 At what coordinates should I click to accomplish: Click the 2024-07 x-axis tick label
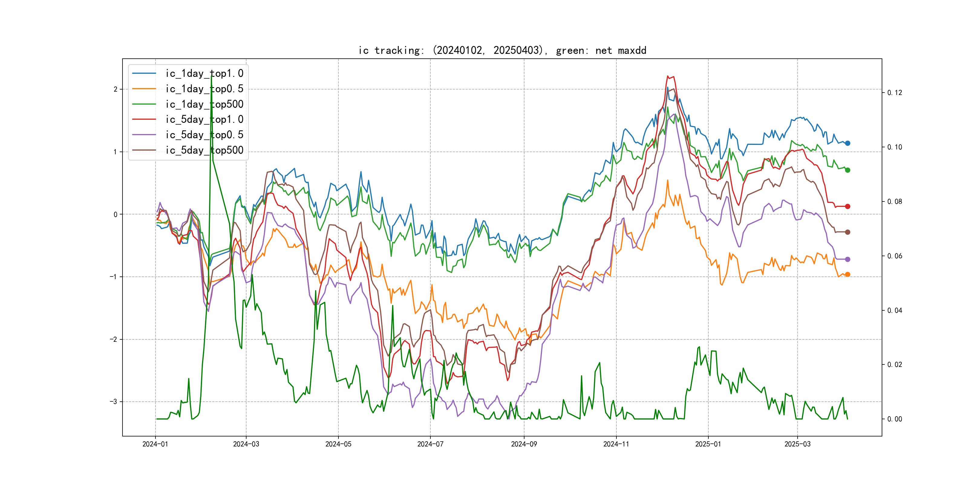tap(430, 444)
